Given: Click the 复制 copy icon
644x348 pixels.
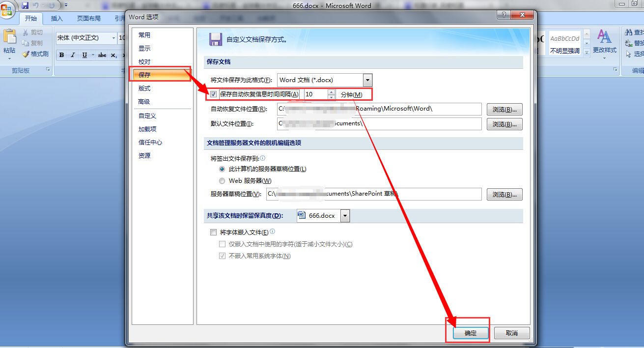Looking at the screenshot, I should (26, 43).
